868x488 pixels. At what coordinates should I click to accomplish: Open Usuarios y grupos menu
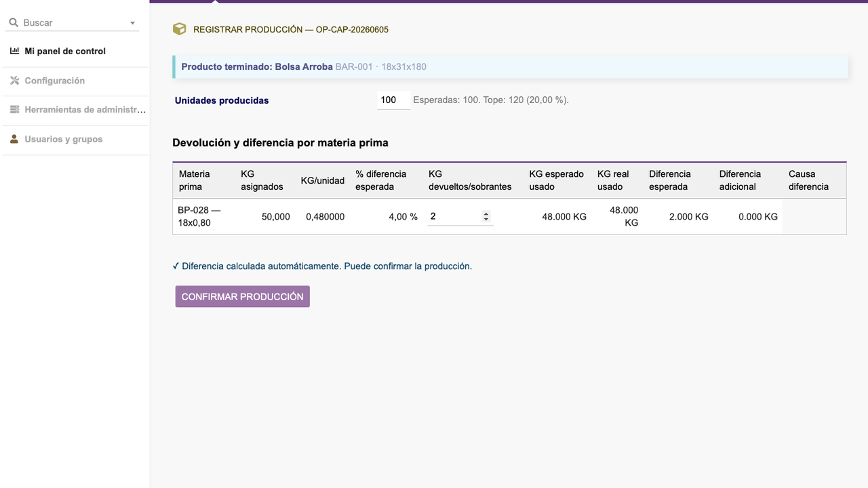64,139
